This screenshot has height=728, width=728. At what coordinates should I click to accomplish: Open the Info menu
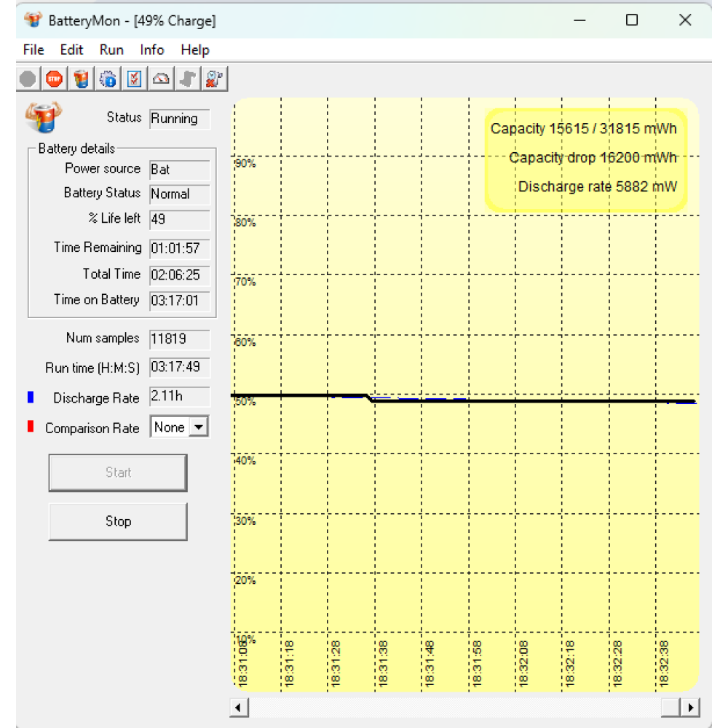(x=152, y=50)
